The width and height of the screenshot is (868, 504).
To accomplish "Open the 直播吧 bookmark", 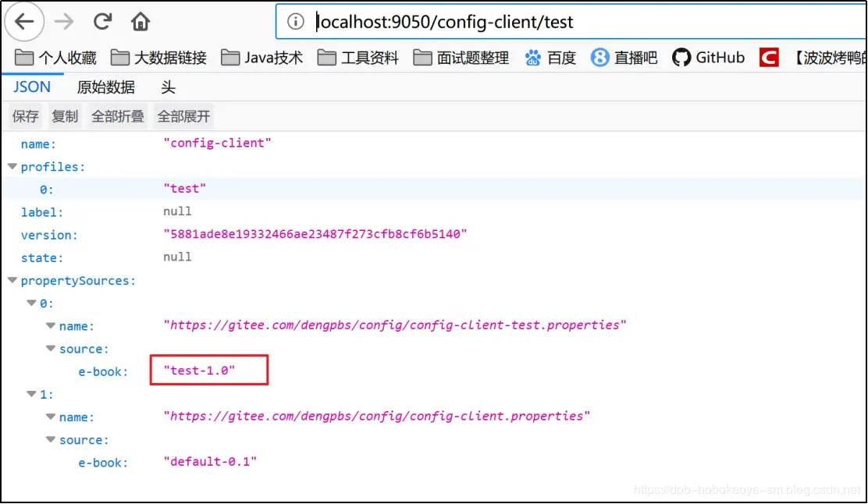I will (x=624, y=58).
